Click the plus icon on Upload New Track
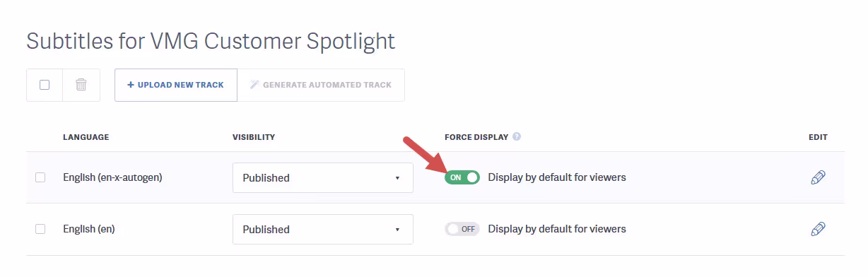The width and height of the screenshot is (868, 277). [131, 85]
